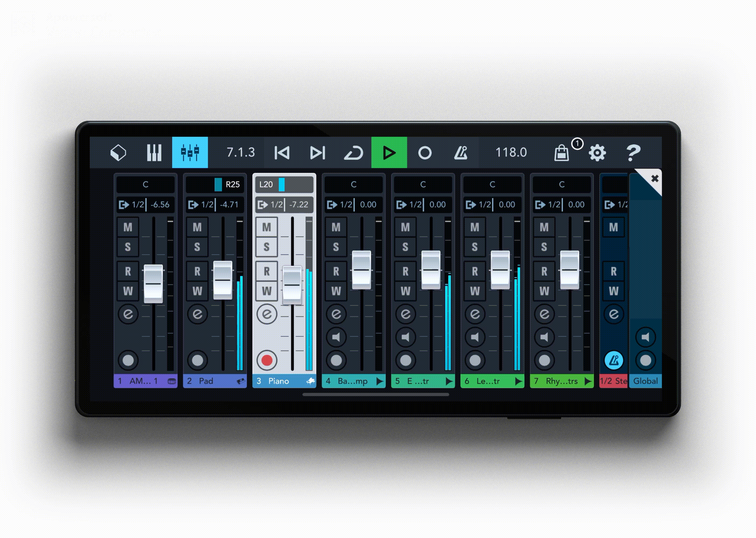
Task: Mute the Pad track
Action: (197, 227)
